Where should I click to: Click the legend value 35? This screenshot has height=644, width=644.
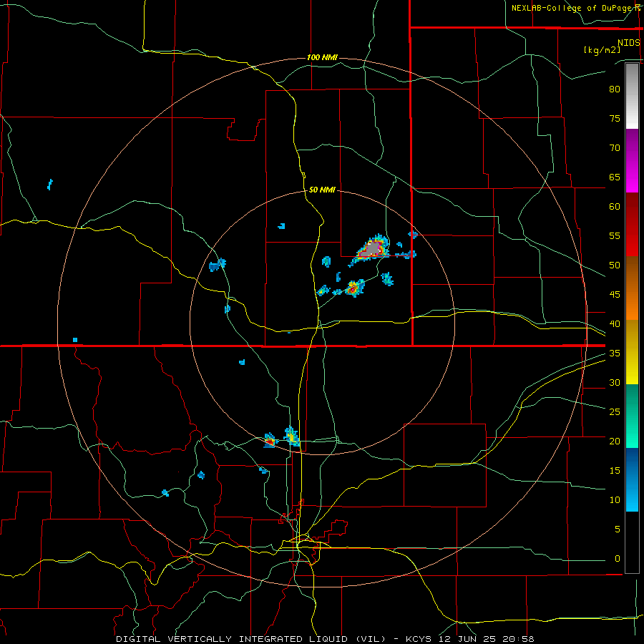(x=615, y=353)
